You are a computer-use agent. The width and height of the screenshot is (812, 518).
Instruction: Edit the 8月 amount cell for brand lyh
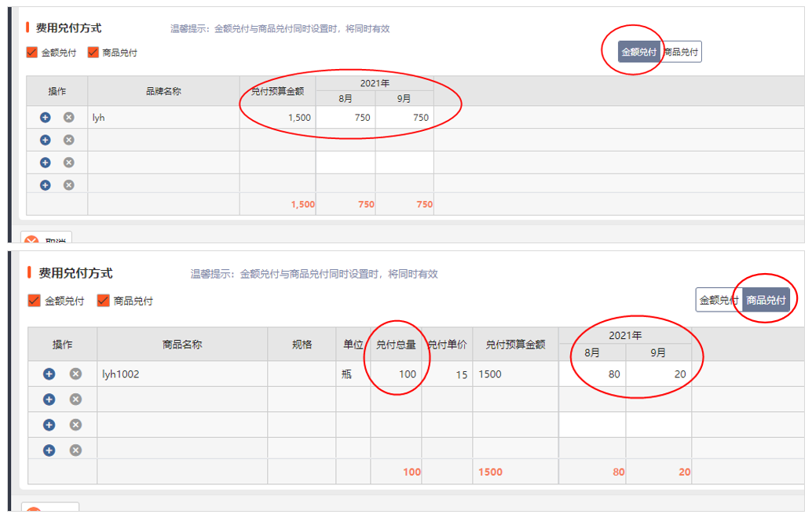[346, 118]
